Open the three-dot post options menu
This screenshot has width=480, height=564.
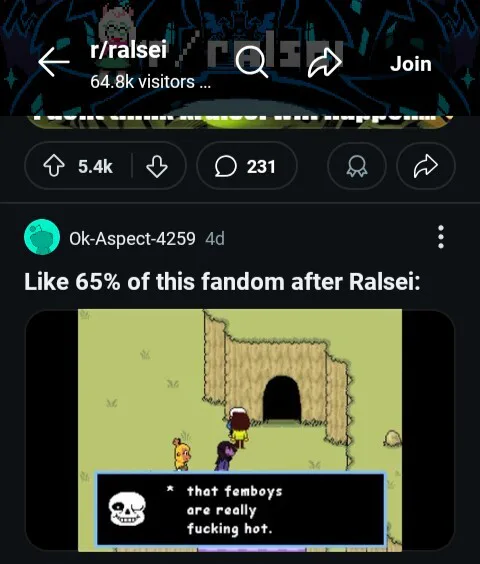coord(441,237)
